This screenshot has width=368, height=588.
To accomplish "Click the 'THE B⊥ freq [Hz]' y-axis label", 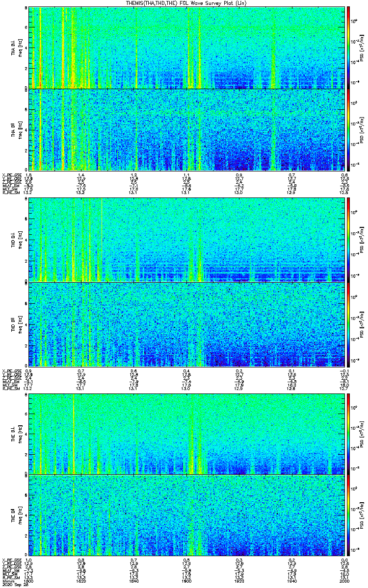I will pyautogui.click(x=16, y=433).
